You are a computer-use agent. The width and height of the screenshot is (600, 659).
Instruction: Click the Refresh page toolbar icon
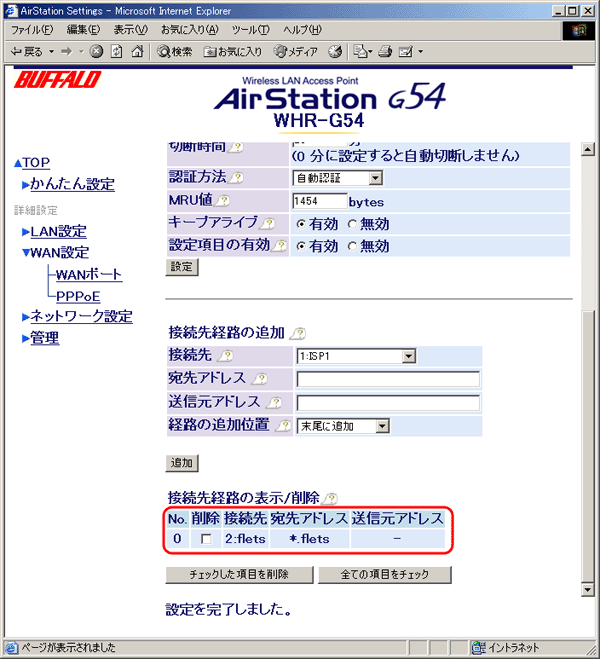pyautogui.click(x=116, y=51)
